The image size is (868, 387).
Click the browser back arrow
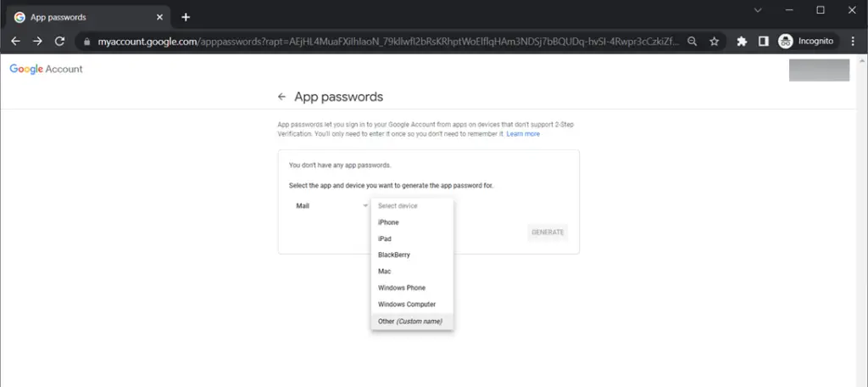point(16,42)
